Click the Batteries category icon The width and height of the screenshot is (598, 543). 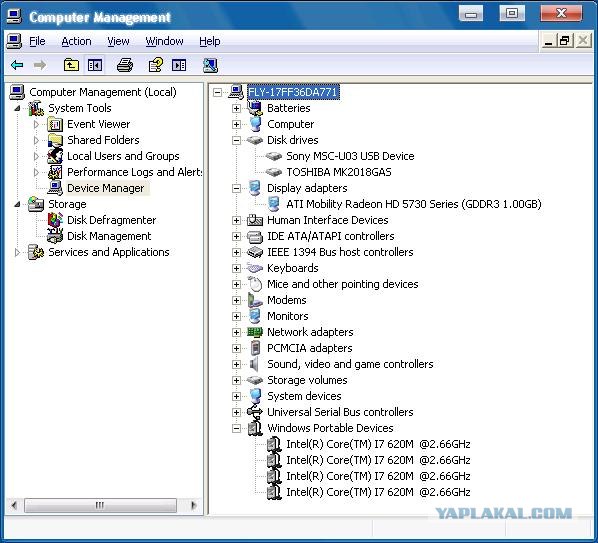click(x=255, y=108)
